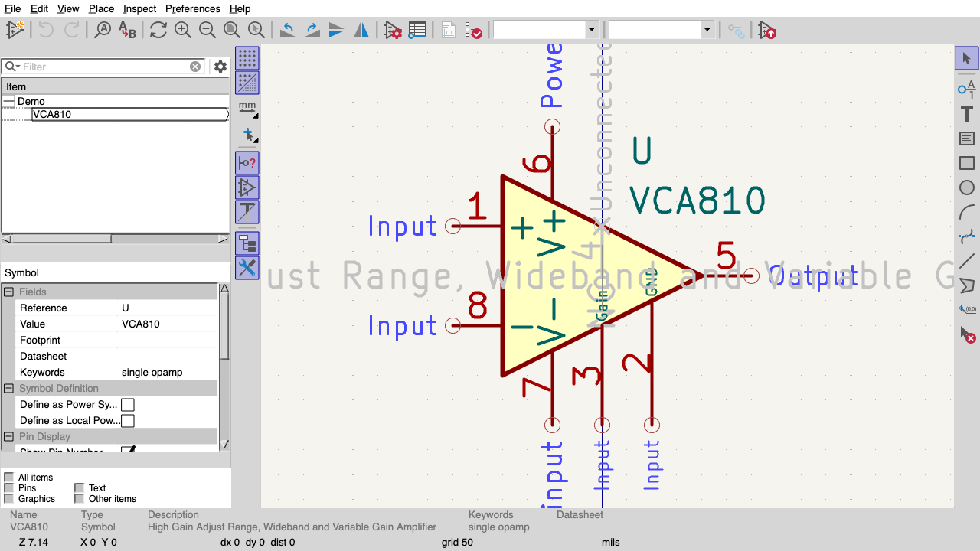Choose the Move Symbol Anchor tool
The width and height of the screenshot is (980, 551).
[966, 310]
